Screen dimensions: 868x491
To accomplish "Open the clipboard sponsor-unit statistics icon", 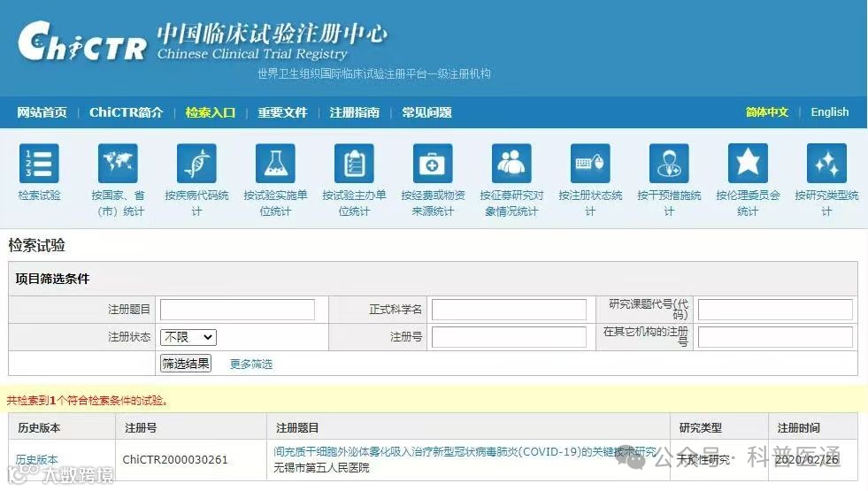I will pos(354,163).
